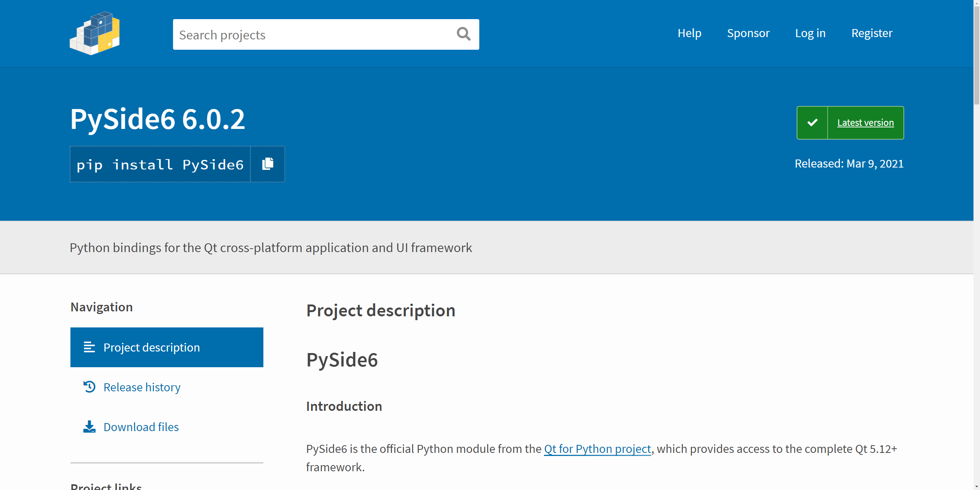Screen dimensions: 980x490
Task: Click the pip install PySide6 command text
Action: pyautogui.click(x=160, y=164)
